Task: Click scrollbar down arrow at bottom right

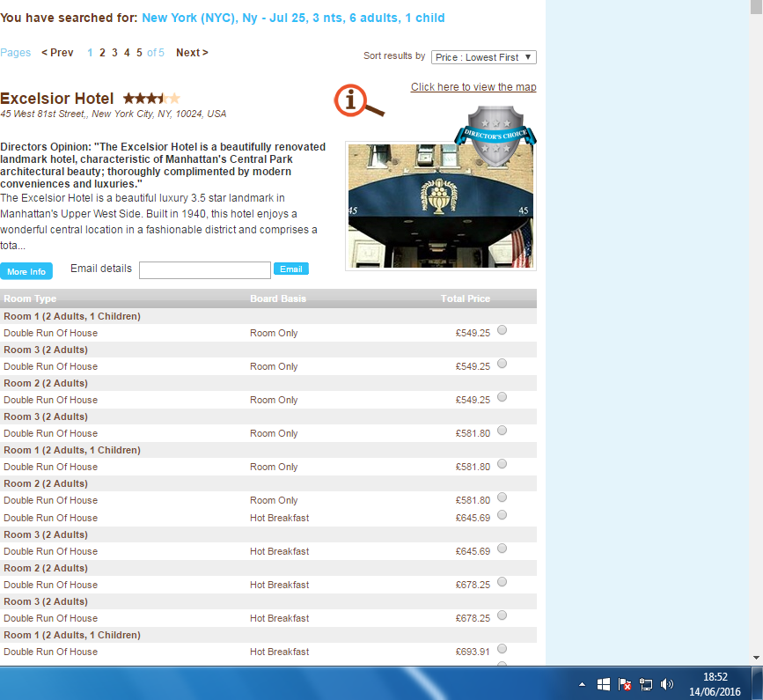Action: (756, 658)
